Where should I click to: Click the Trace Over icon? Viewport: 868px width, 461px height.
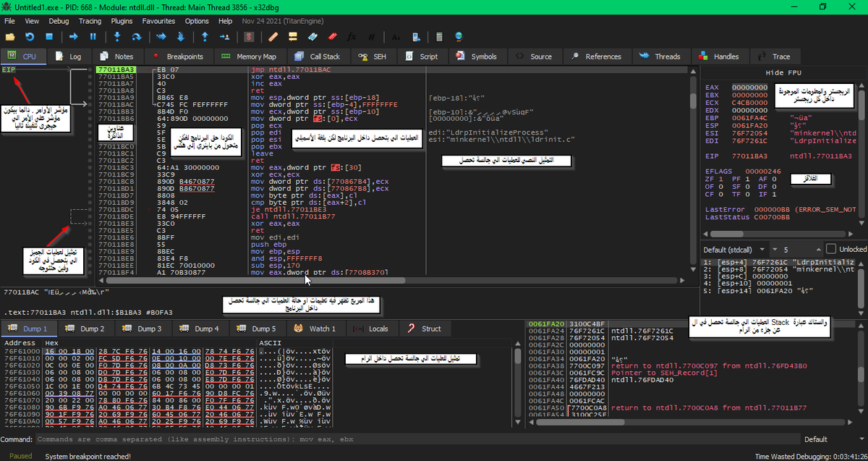click(x=180, y=36)
